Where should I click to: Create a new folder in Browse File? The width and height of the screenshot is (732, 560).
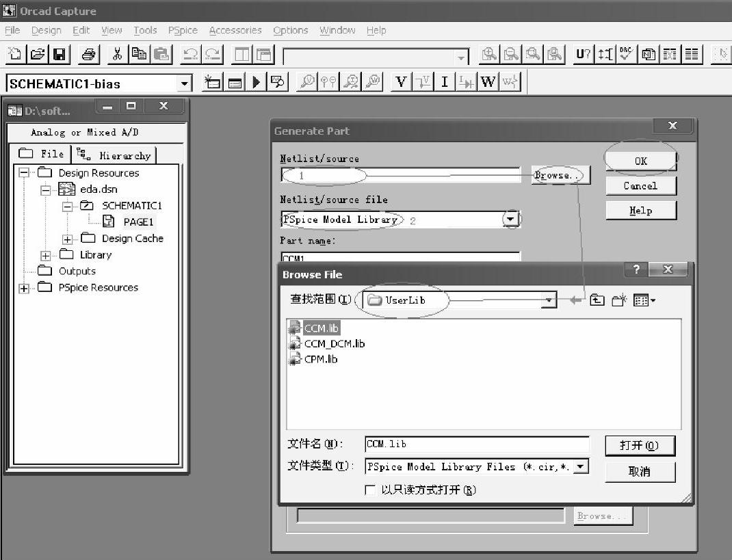[x=619, y=300]
